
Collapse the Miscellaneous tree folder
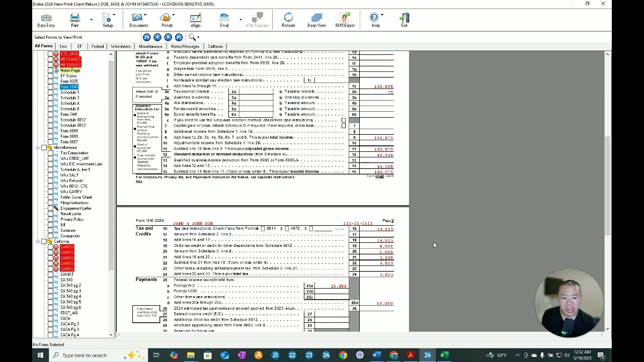point(37,148)
